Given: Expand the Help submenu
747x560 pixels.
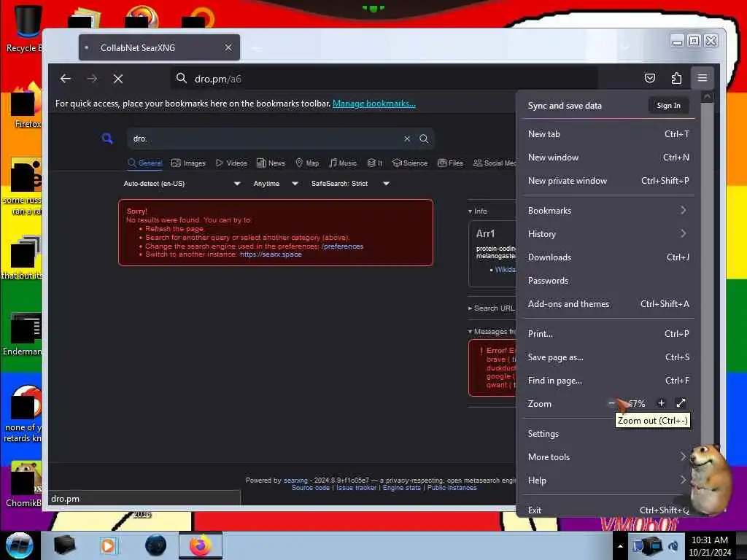Looking at the screenshot, I should click(x=608, y=480).
